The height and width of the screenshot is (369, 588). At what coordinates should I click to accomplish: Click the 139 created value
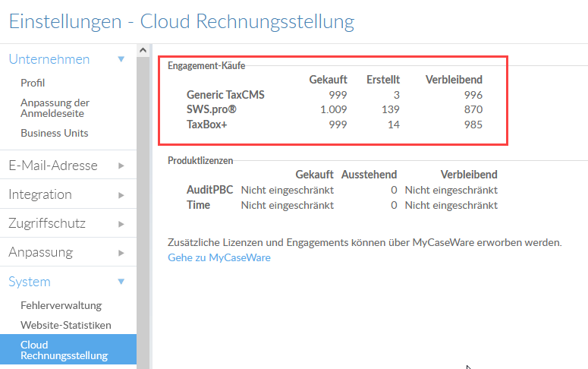(x=391, y=109)
